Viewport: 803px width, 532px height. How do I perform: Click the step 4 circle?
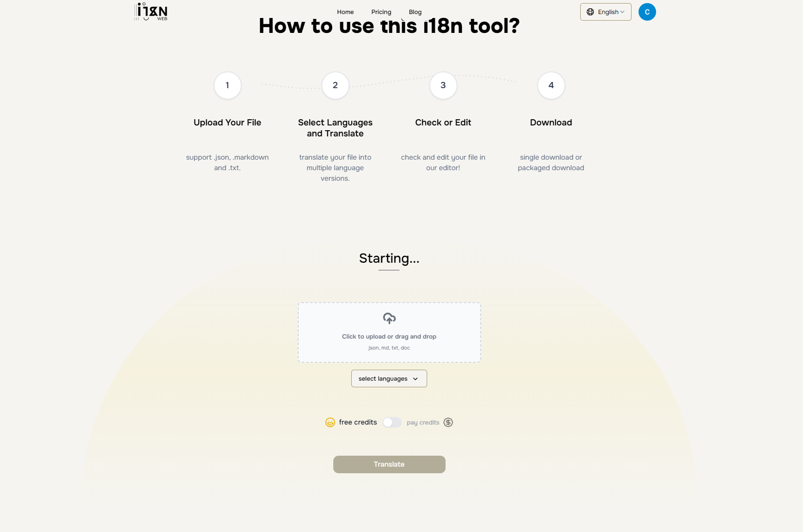(551, 85)
